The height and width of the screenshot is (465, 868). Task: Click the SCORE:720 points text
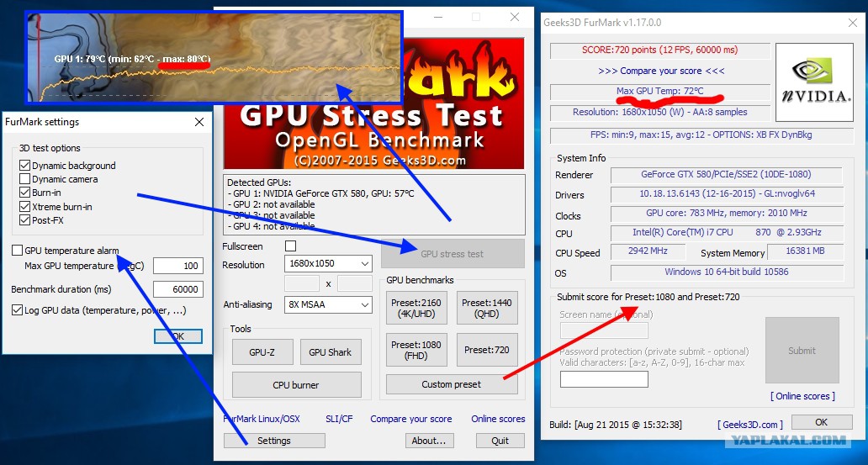pos(660,50)
